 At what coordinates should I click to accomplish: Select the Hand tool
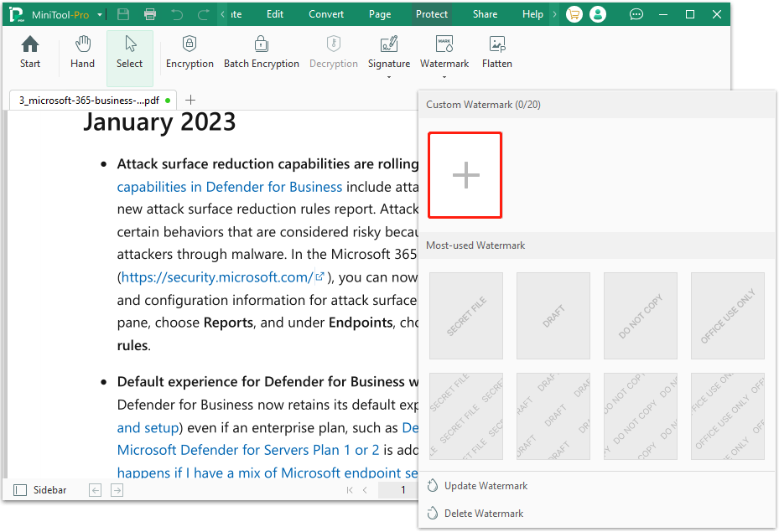(x=82, y=53)
